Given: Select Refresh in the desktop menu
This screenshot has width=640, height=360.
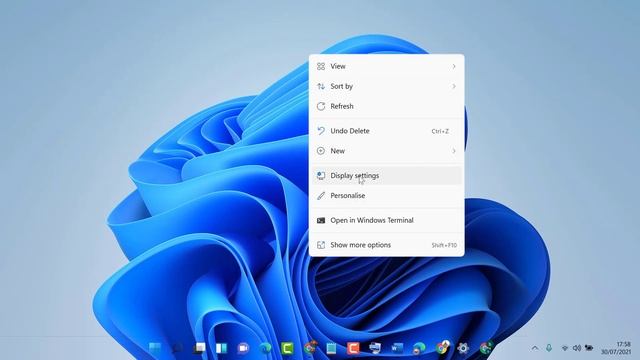Looking at the screenshot, I should pos(387,106).
